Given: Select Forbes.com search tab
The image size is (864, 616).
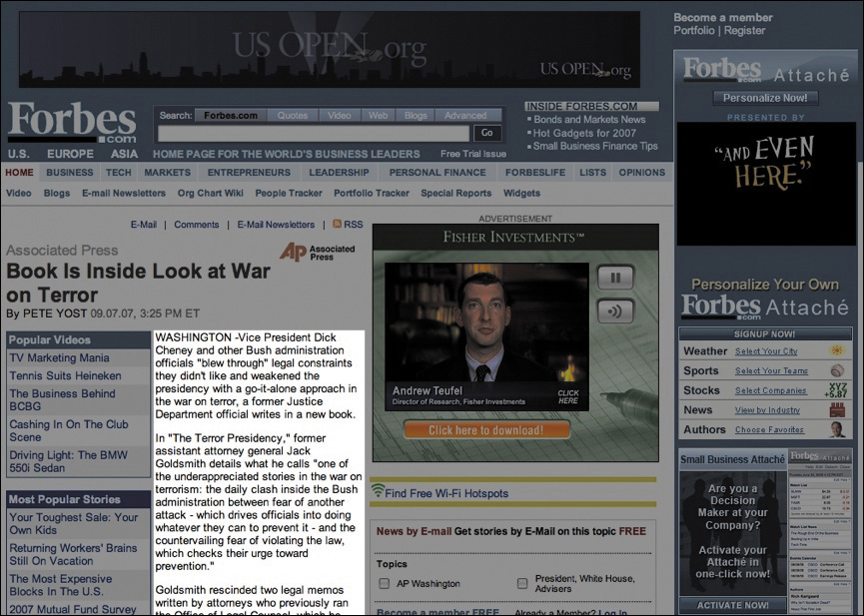Looking at the screenshot, I should pyautogui.click(x=231, y=115).
